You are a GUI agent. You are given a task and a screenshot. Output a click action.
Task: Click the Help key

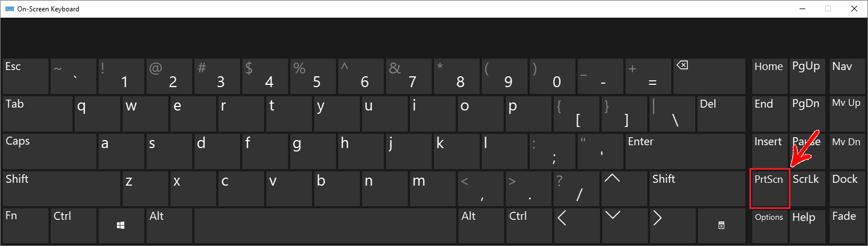click(808, 226)
